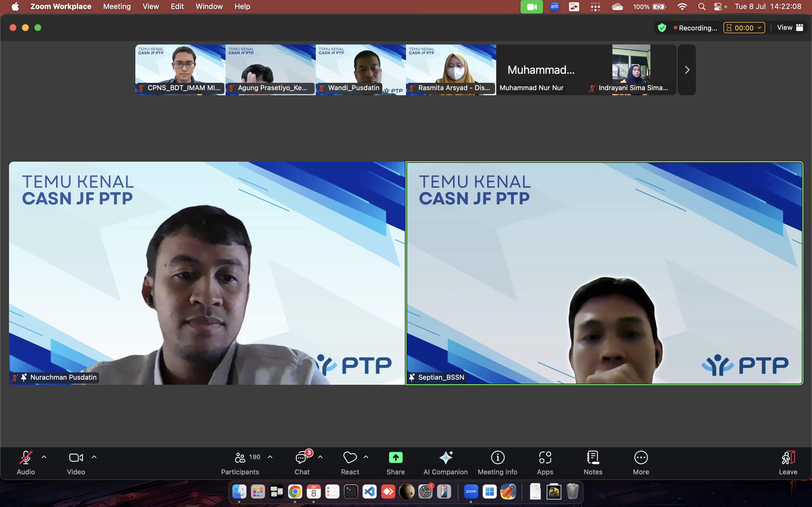Click the green Share screen button
This screenshot has height=507, width=812.
396,458
